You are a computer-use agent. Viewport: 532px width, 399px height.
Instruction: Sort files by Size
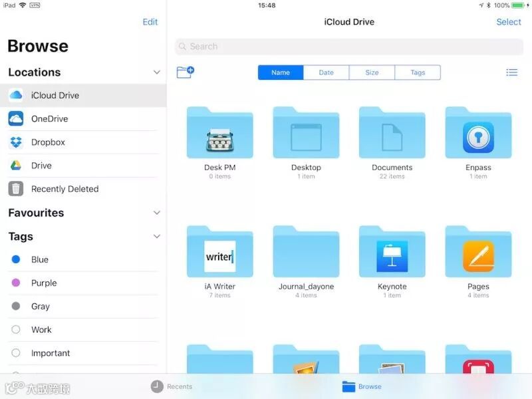(372, 72)
